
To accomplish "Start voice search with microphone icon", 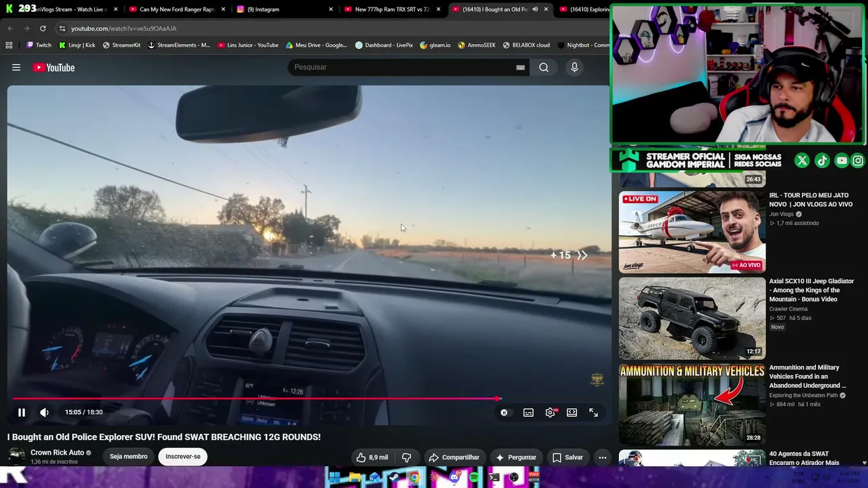I will click(x=574, y=67).
